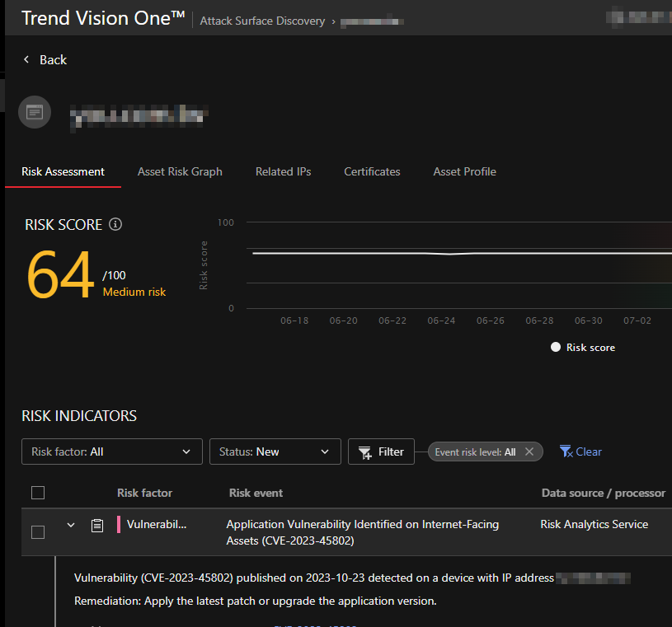
Task: Select the Asset Profile tab
Action: [464, 171]
